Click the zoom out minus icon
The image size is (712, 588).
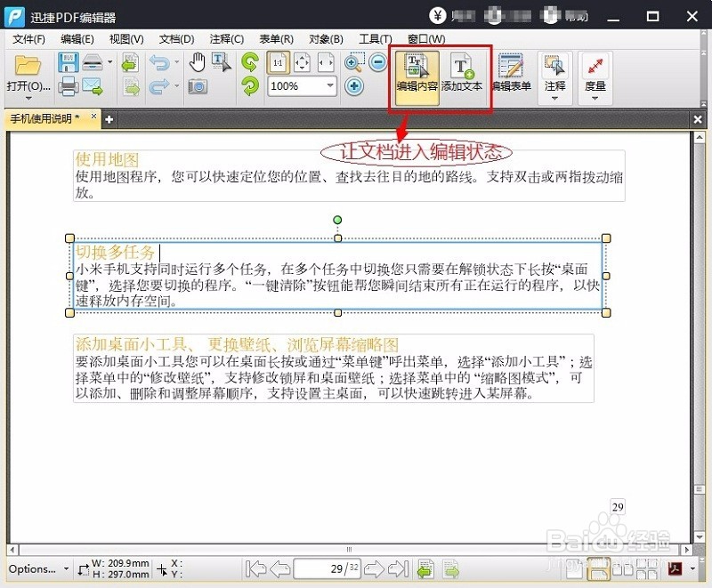point(377,62)
